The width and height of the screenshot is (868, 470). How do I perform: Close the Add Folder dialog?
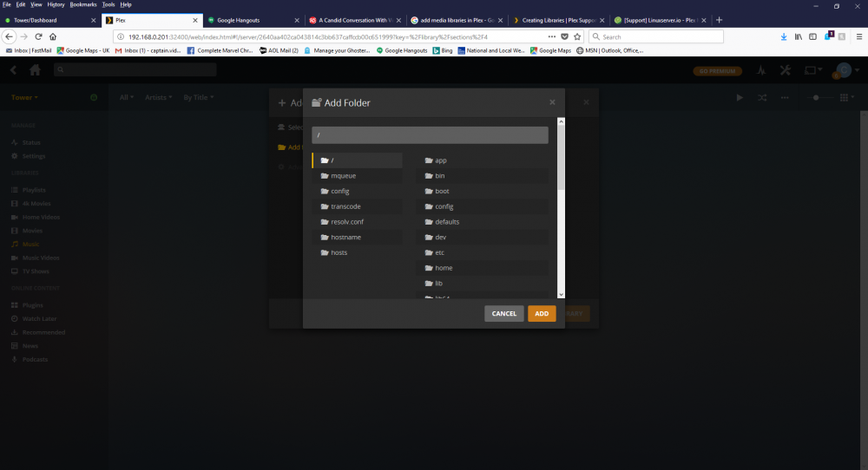[x=552, y=102]
